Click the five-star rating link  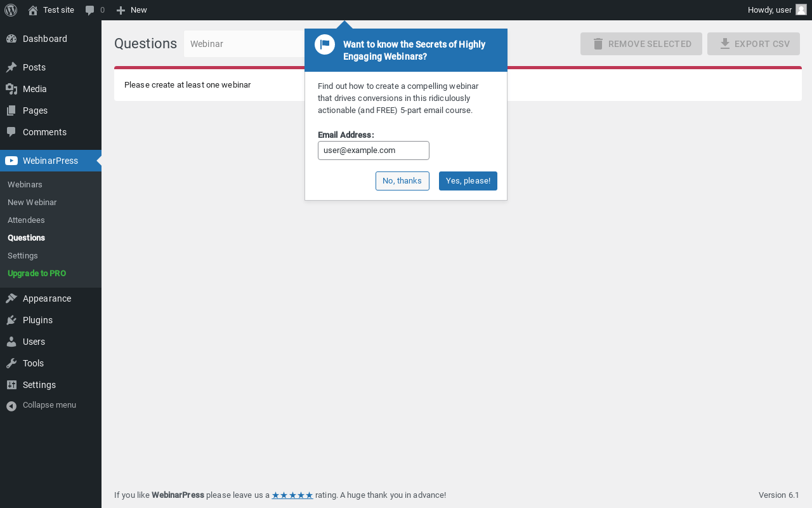point(292,495)
